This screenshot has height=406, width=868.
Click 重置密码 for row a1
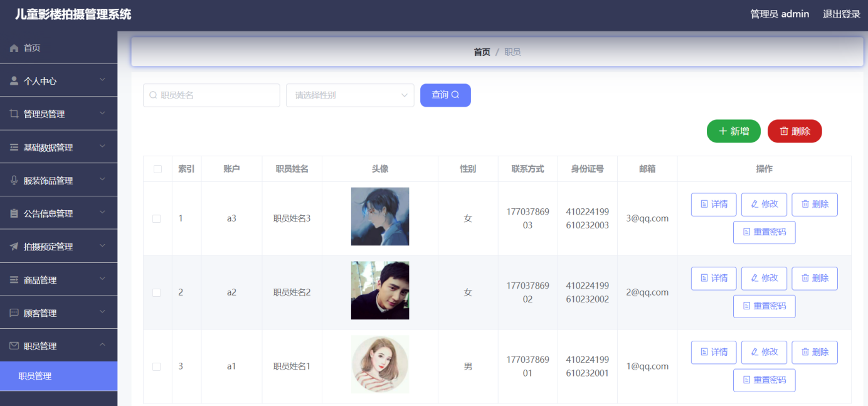click(x=765, y=380)
